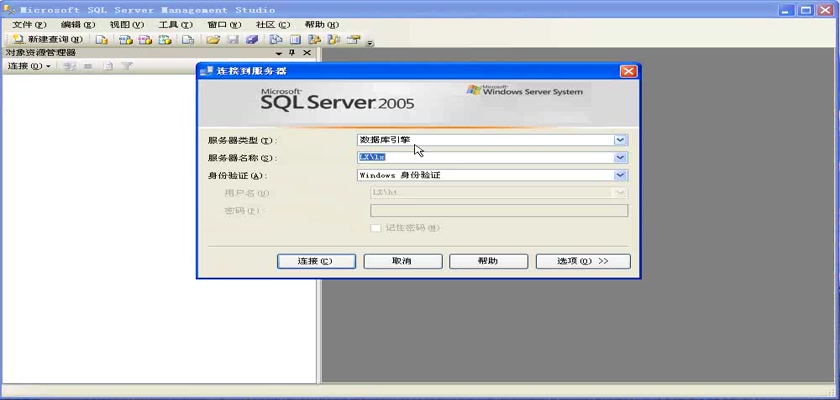Click the Properties Window toolbar icon
Screen dimensions: 840x400
click(353, 40)
